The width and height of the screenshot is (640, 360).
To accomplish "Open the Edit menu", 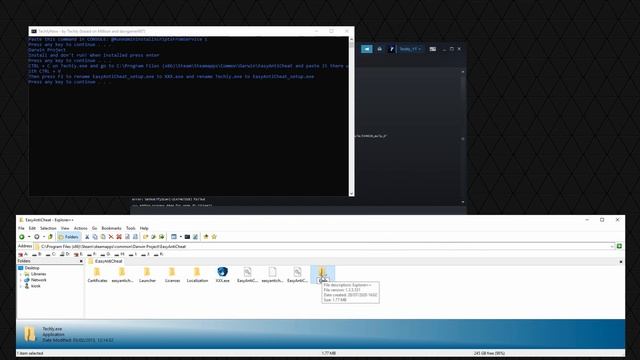I will point(32,228).
